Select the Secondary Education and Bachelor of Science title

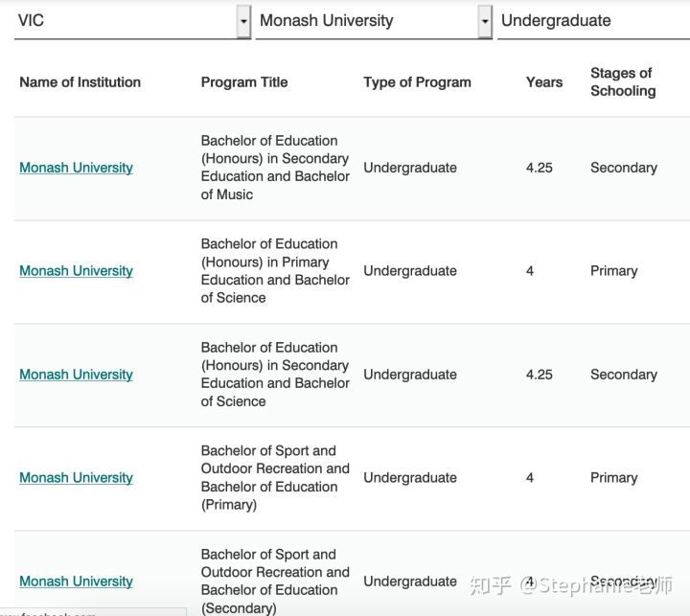coord(274,375)
